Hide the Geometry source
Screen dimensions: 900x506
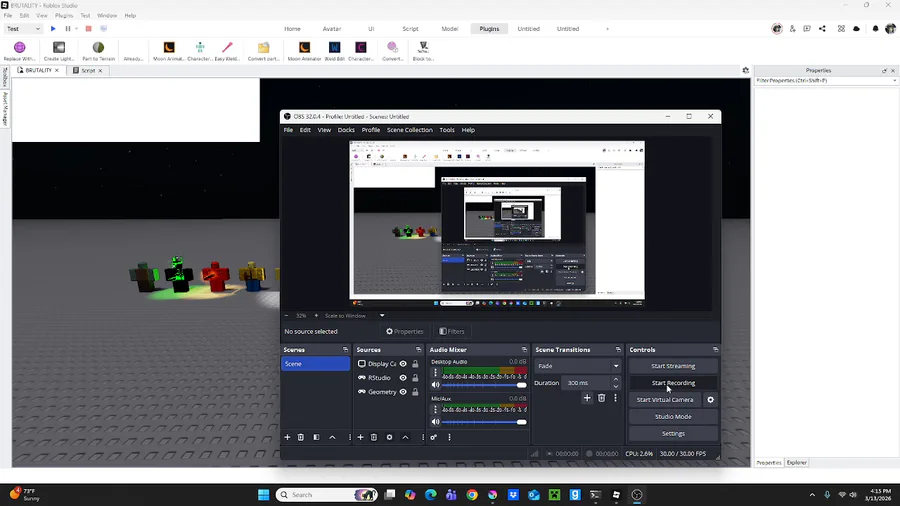click(403, 392)
